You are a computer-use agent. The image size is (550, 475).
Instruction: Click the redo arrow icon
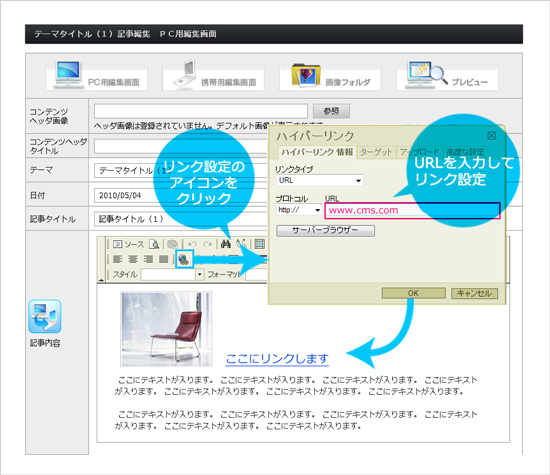pyautogui.click(x=208, y=244)
